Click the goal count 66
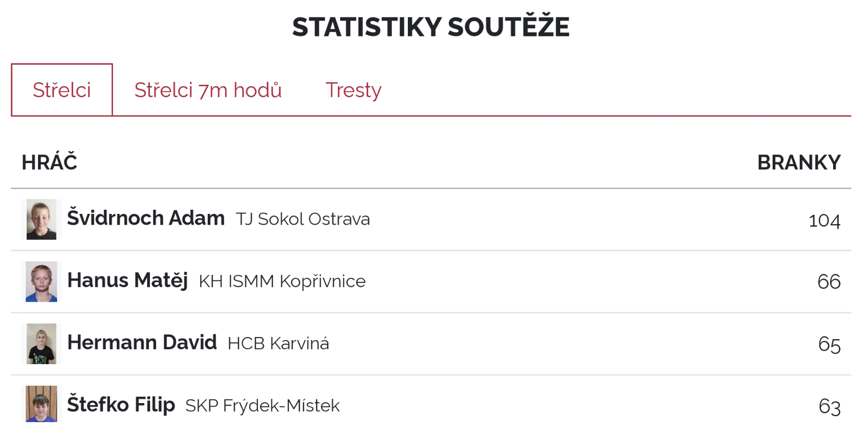Viewport: 868px width, 438px height. (829, 282)
